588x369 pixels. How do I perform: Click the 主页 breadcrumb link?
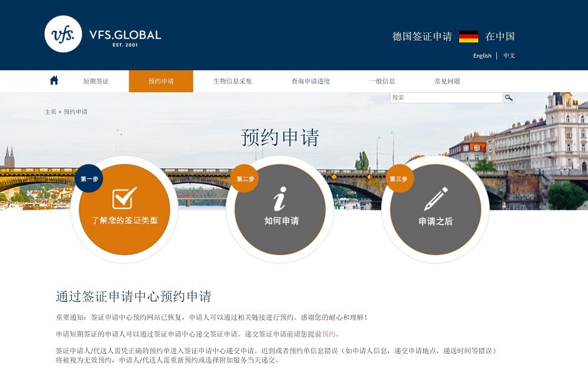tap(50, 112)
